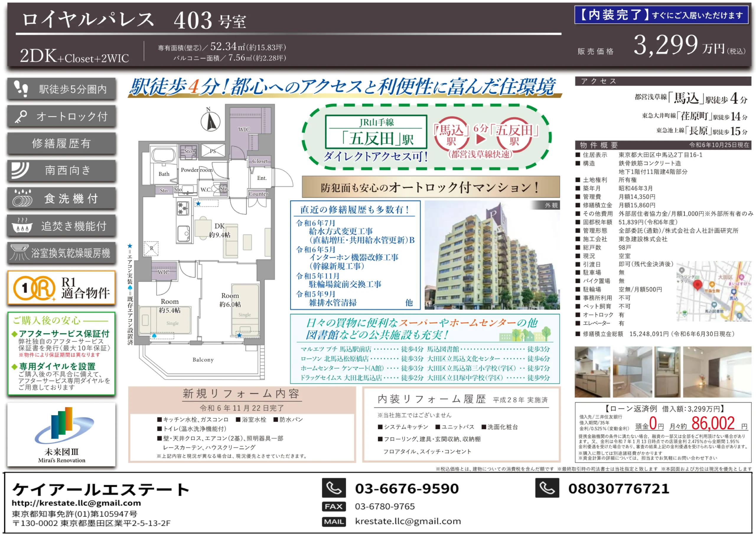
Task: Click the email krestate.llc@gmail.com
Action: point(408,521)
